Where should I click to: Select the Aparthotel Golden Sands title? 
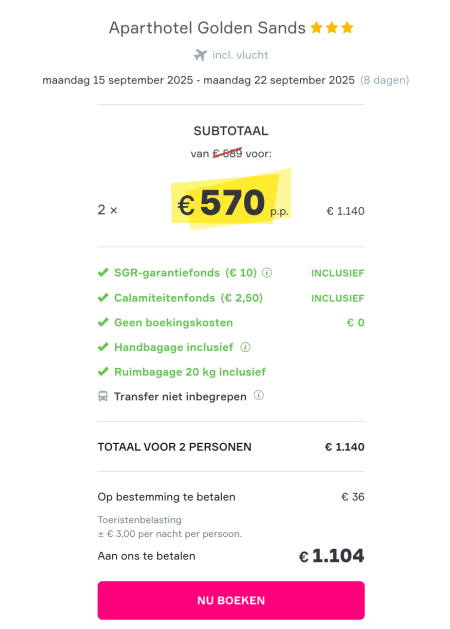pyautogui.click(x=207, y=28)
